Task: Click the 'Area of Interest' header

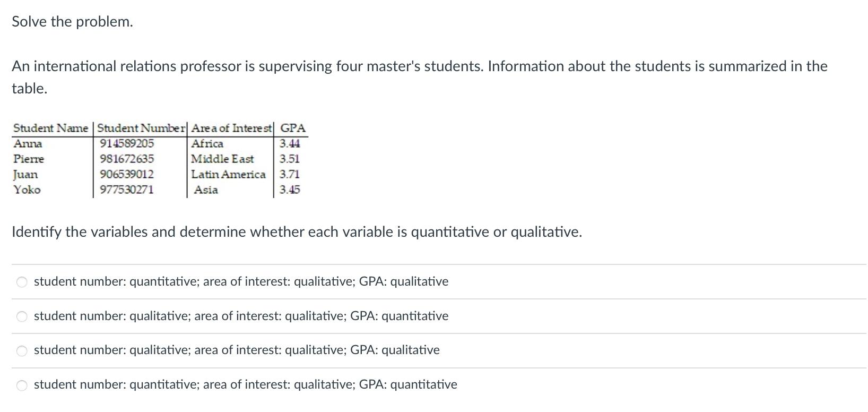Action: 231,128
